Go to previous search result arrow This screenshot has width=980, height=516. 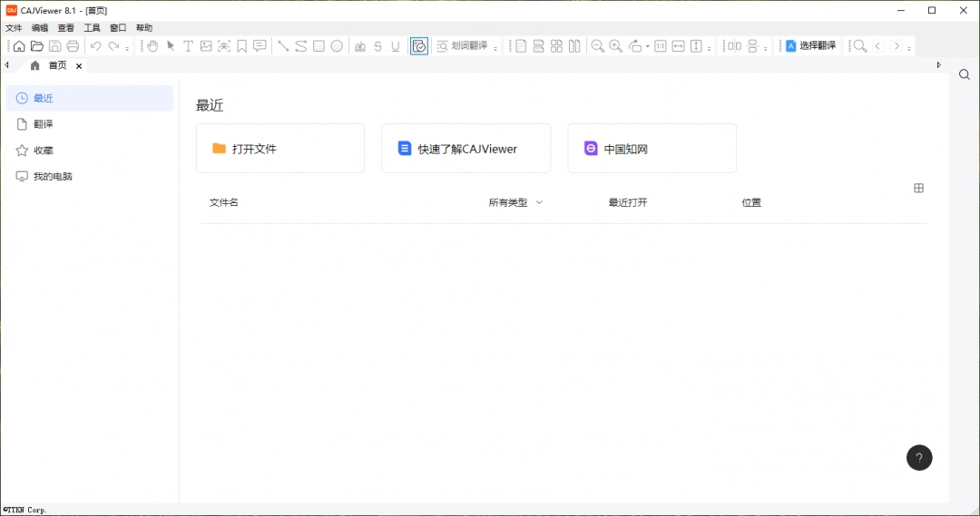click(878, 46)
